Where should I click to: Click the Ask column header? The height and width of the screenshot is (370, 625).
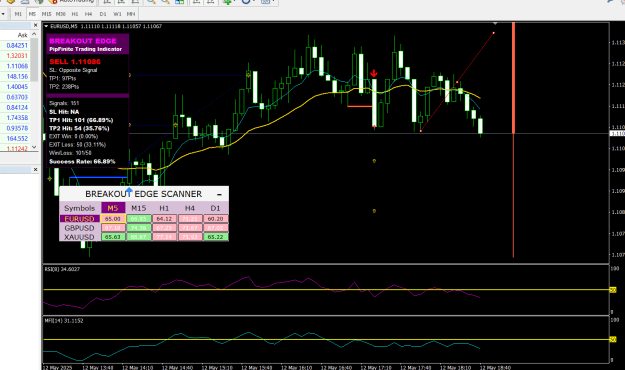point(22,35)
